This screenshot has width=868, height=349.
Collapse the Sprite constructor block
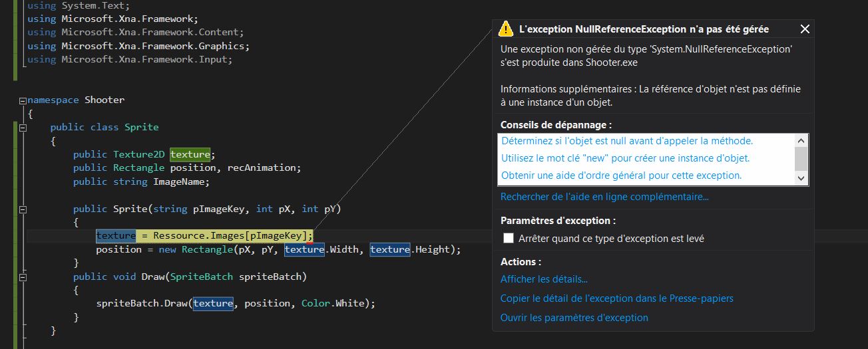click(x=23, y=209)
